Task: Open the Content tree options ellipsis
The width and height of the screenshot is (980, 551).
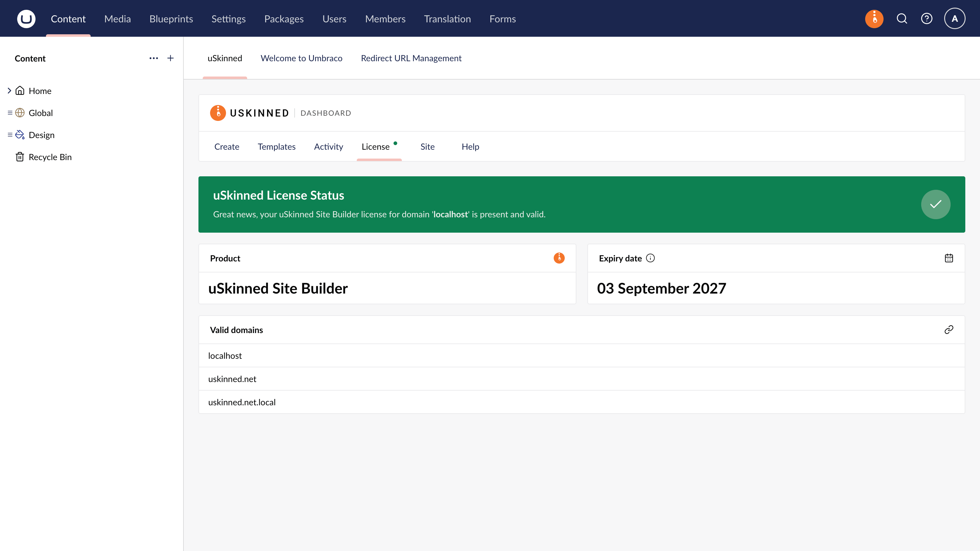Action: tap(154, 58)
